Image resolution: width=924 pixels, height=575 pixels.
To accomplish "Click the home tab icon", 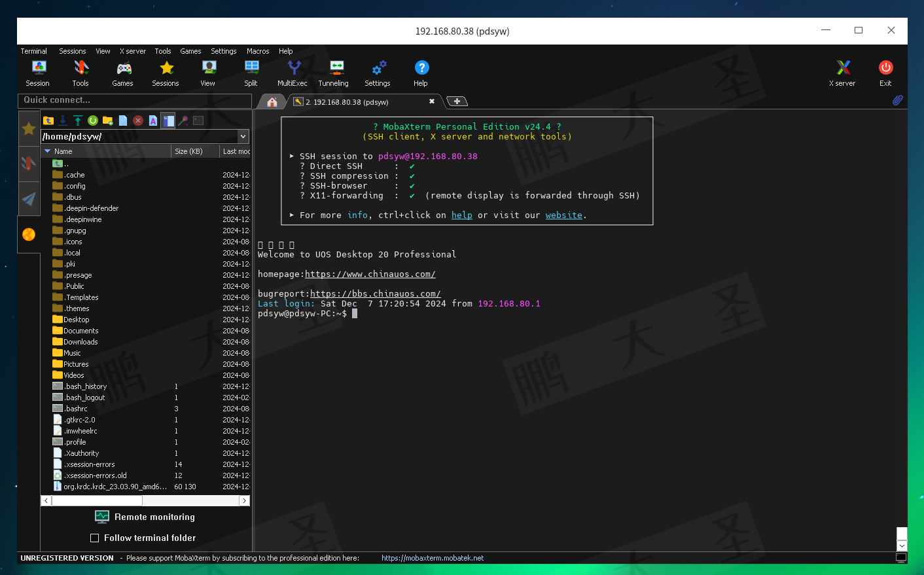I will (272, 102).
